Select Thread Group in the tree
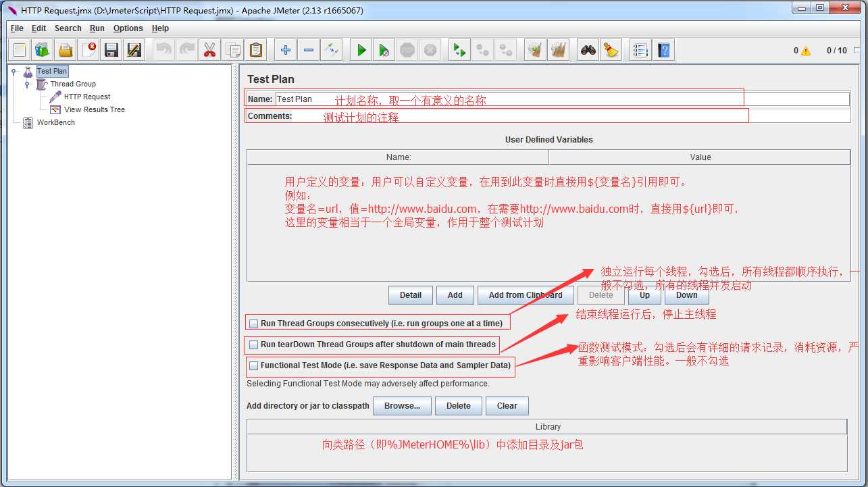Screen dimensions: 868x487 [x=73, y=84]
